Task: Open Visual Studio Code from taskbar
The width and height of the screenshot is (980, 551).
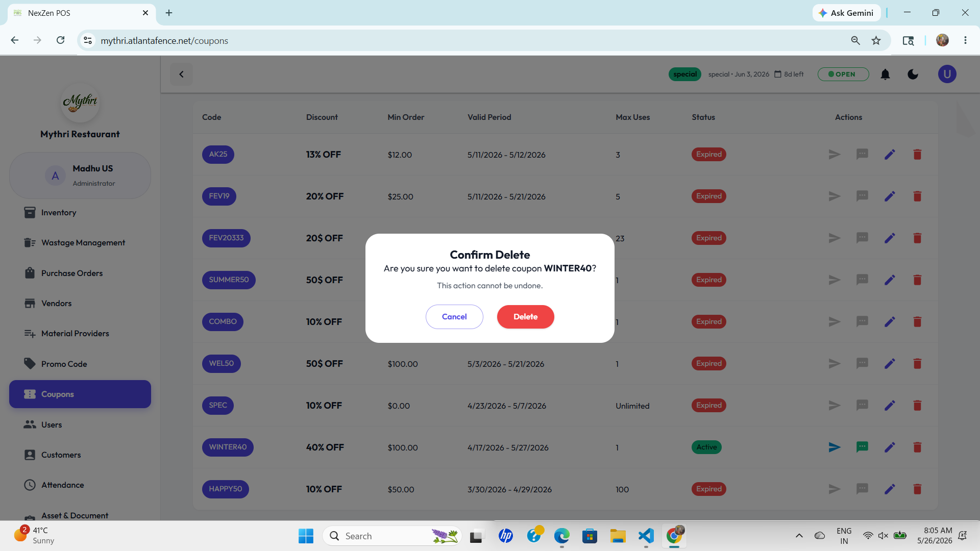Action: pos(646,536)
